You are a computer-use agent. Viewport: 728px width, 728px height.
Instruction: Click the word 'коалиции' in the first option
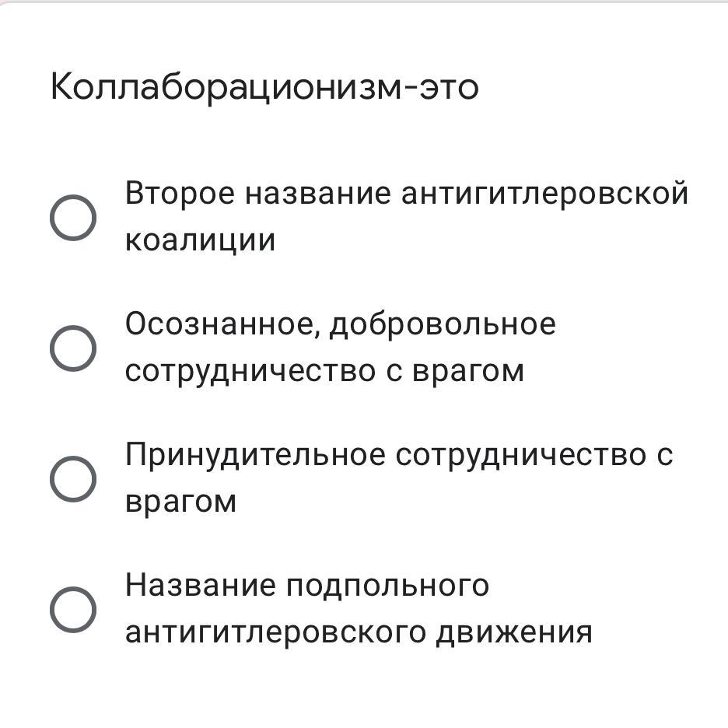click(x=201, y=241)
